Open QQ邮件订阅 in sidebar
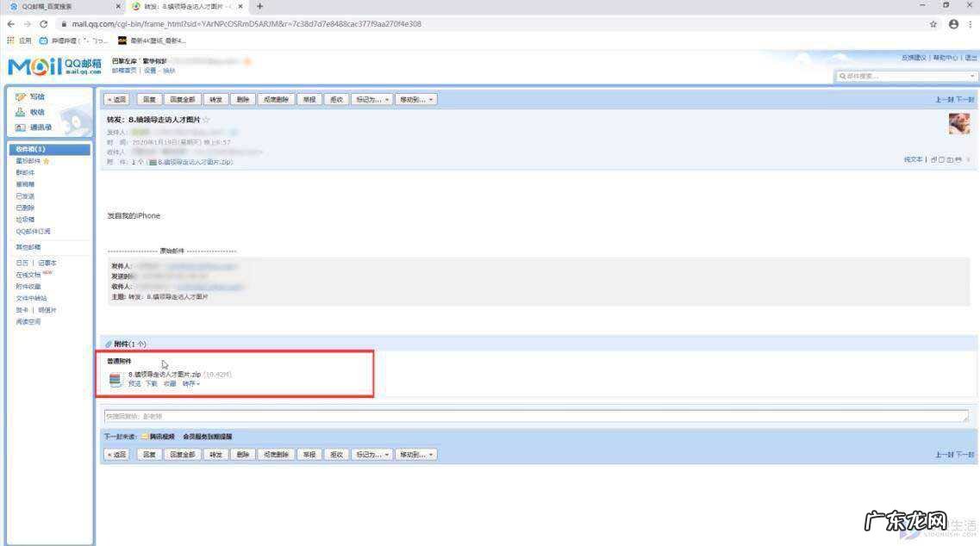The image size is (980, 546). click(x=33, y=232)
